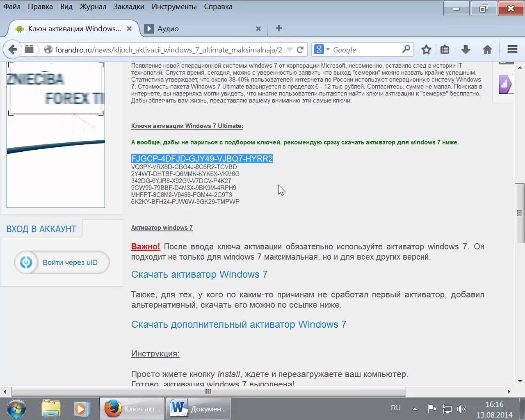This screenshot has height=420, width=525.
Task: Click the horizontal scrollbar right arrow
Action: tap(509, 392)
